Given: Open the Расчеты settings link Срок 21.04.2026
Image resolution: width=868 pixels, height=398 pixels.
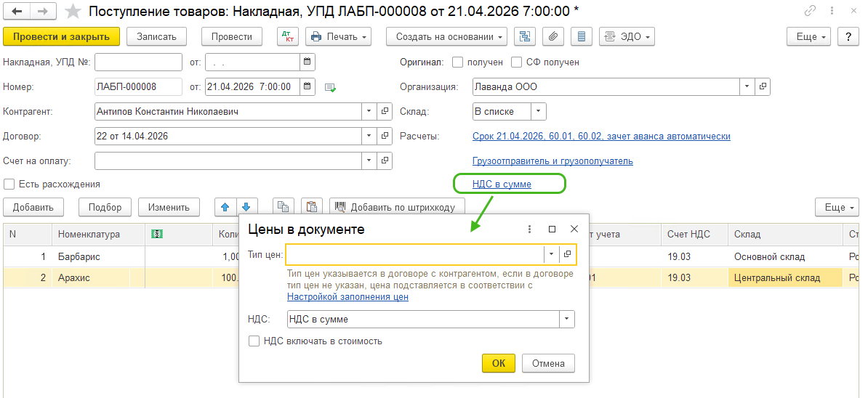Looking at the screenshot, I should tap(601, 136).
